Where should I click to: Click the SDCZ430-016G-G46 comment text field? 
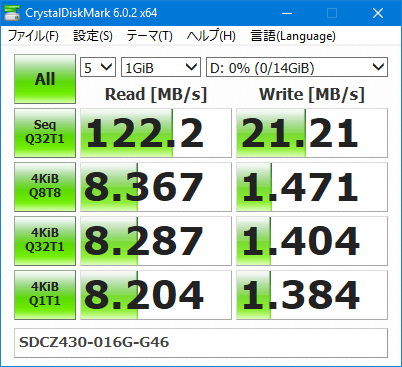[201, 343]
